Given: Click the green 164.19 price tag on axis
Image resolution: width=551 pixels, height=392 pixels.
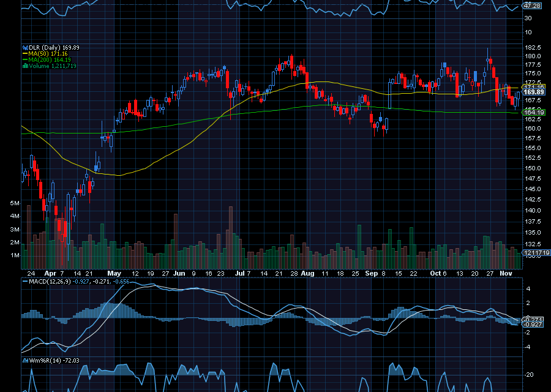Looking at the screenshot, I should coord(534,112).
